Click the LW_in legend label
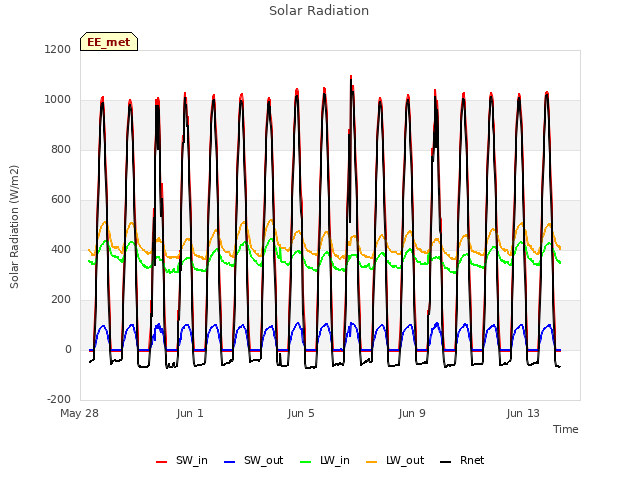The width and height of the screenshot is (640, 480). point(335,460)
